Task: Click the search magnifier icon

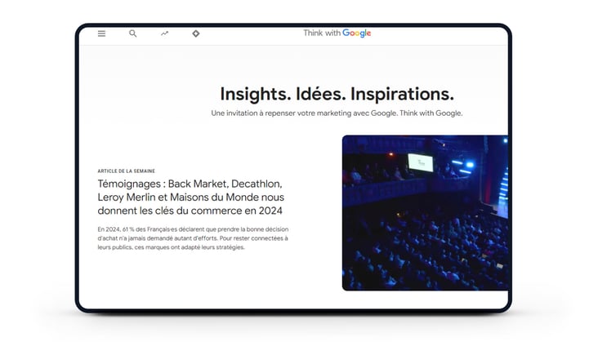Action: (132, 33)
